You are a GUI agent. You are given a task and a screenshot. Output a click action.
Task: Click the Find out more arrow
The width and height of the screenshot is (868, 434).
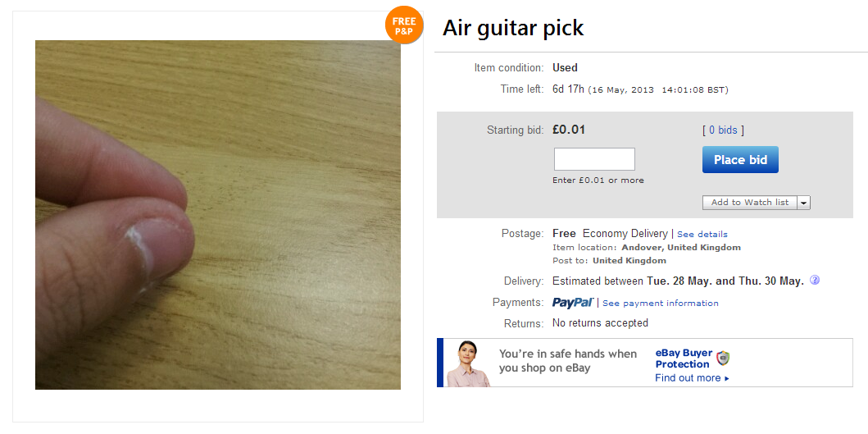click(727, 378)
